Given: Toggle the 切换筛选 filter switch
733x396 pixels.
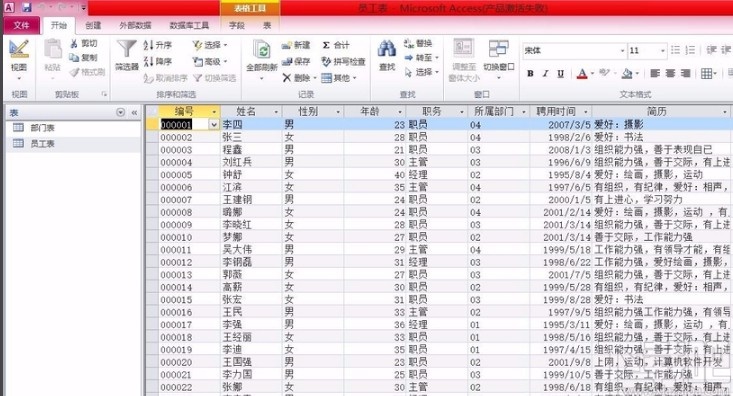Looking at the screenshot, I should pyautogui.click(x=215, y=78).
